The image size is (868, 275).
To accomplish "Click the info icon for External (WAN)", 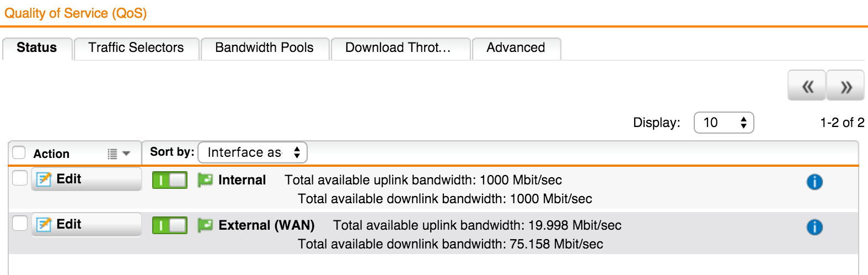I will (x=815, y=227).
